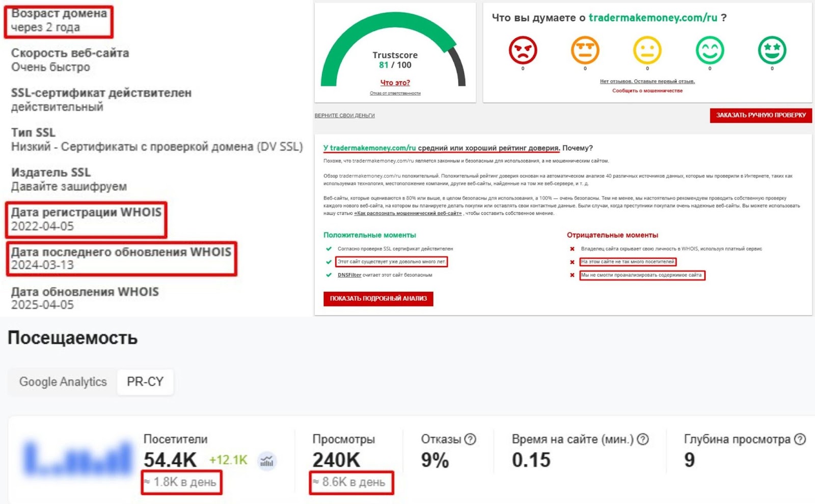The height and width of the screenshot is (504, 815).
Task: Click the help icon beside Отказы
Action: pyautogui.click(x=471, y=439)
